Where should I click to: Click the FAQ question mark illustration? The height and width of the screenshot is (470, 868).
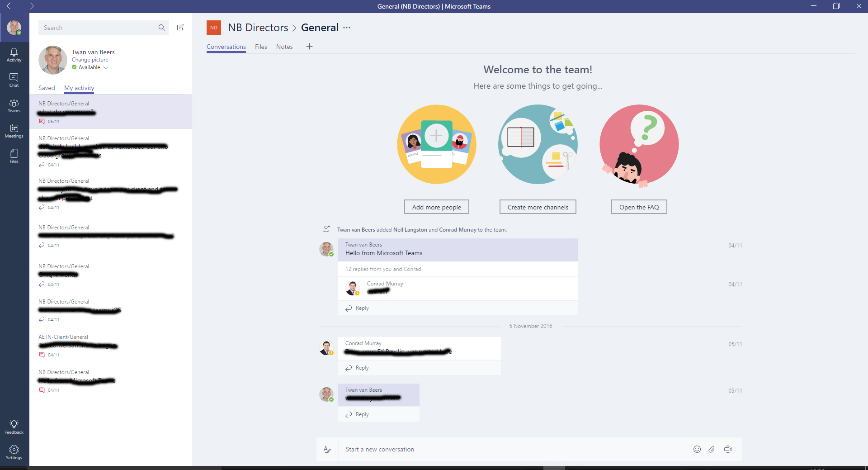pyautogui.click(x=639, y=146)
